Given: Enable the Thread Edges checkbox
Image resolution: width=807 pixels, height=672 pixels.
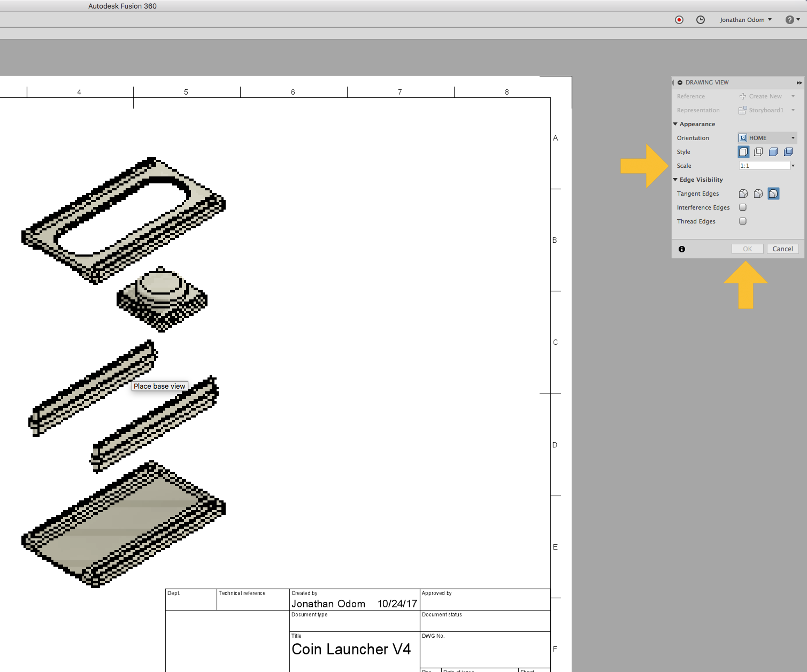Looking at the screenshot, I should click(742, 221).
